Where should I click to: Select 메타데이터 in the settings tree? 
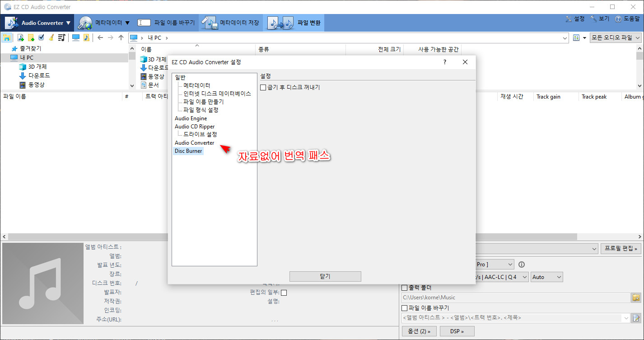[x=197, y=85]
